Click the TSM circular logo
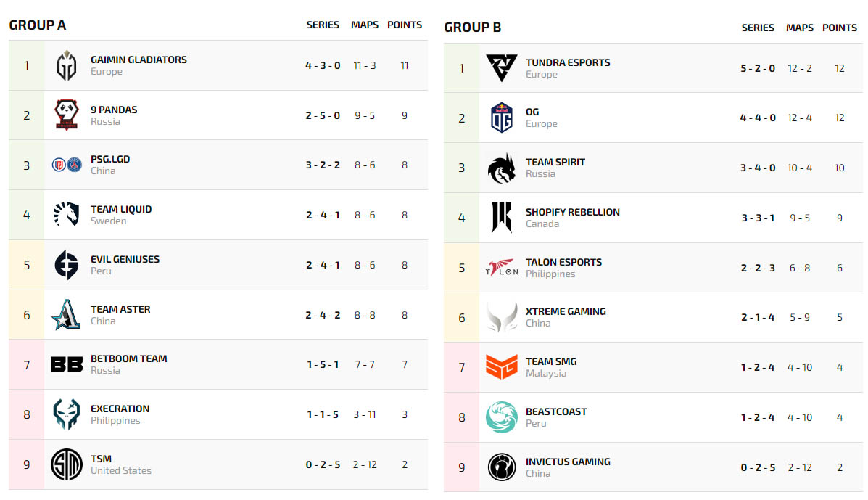 67,464
